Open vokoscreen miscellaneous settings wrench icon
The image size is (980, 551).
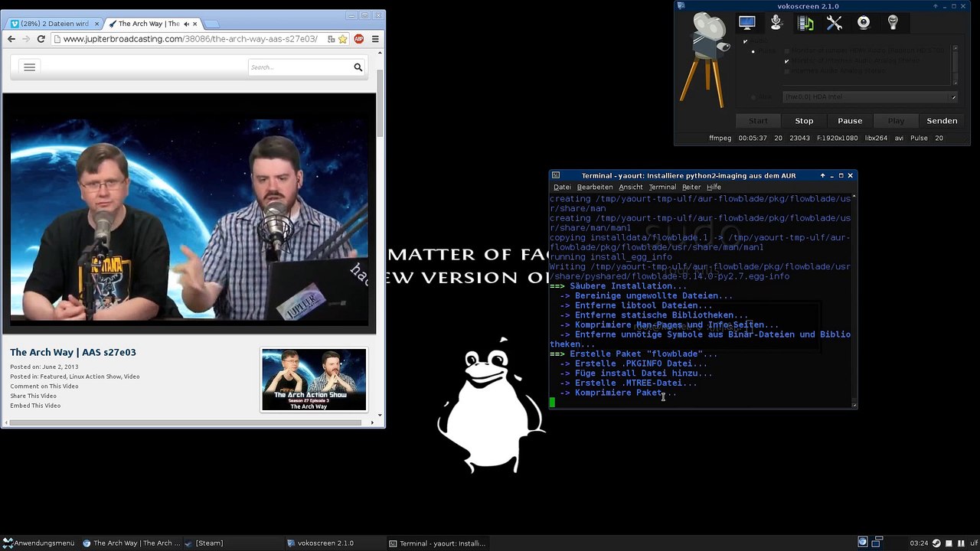tap(835, 23)
